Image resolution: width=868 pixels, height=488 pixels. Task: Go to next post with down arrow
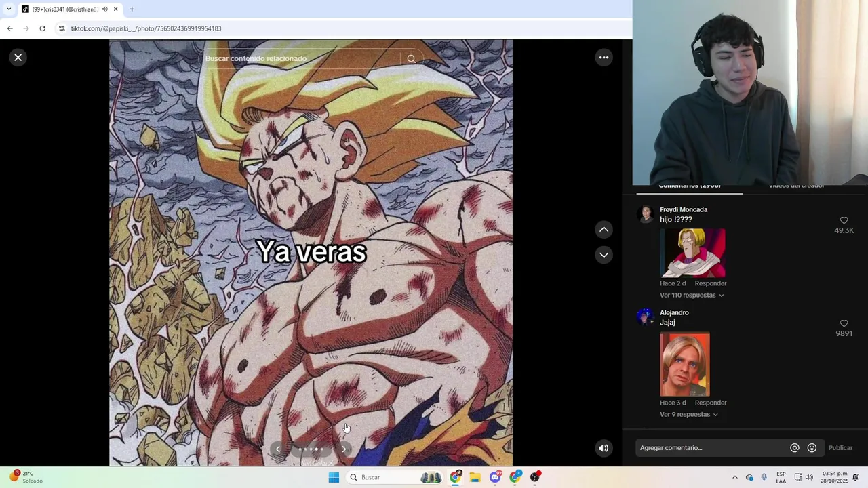(604, 255)
